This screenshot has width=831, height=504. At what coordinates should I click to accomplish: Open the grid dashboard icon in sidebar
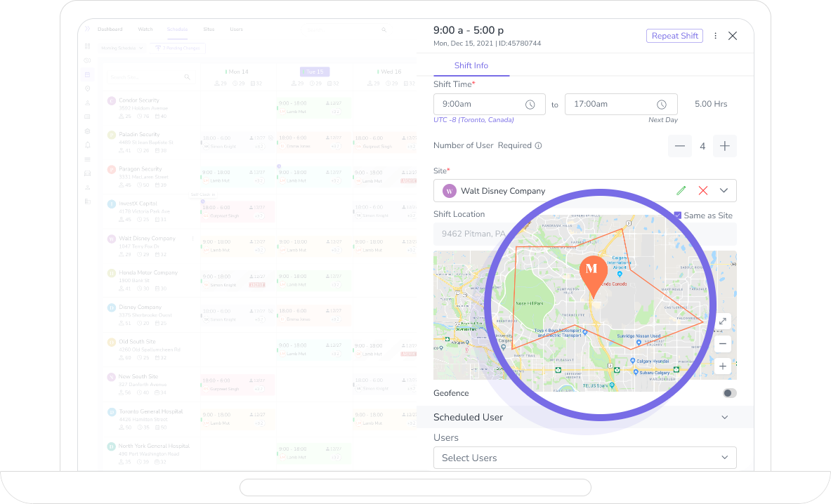pos(87,46)
